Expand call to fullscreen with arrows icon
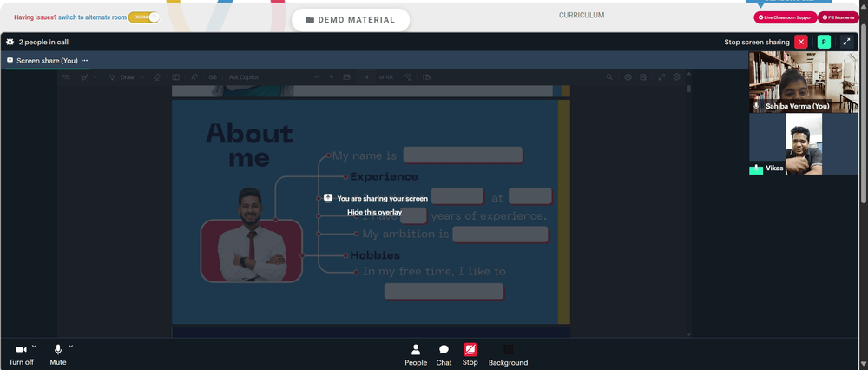 (x=846, y=42)
